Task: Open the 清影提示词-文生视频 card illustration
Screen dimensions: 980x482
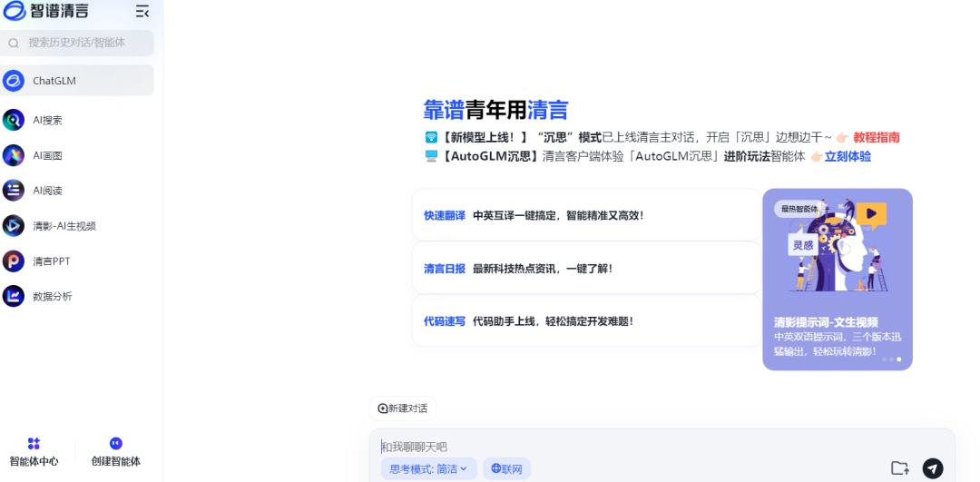Action: (838, 246)
